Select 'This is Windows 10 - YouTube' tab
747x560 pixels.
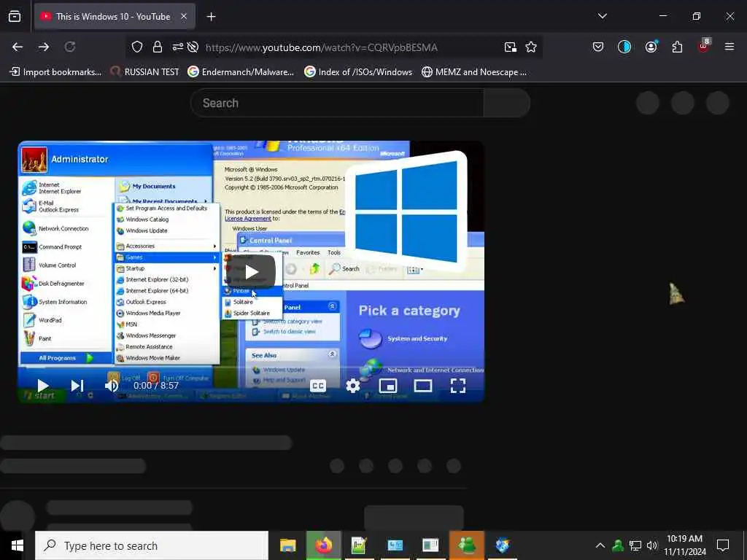(x=115, y=17)
